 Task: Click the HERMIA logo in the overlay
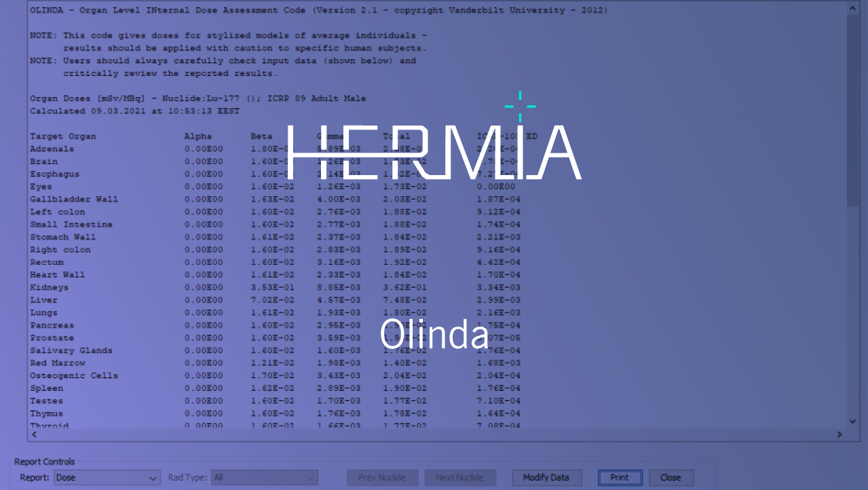(x=434, y=151)
